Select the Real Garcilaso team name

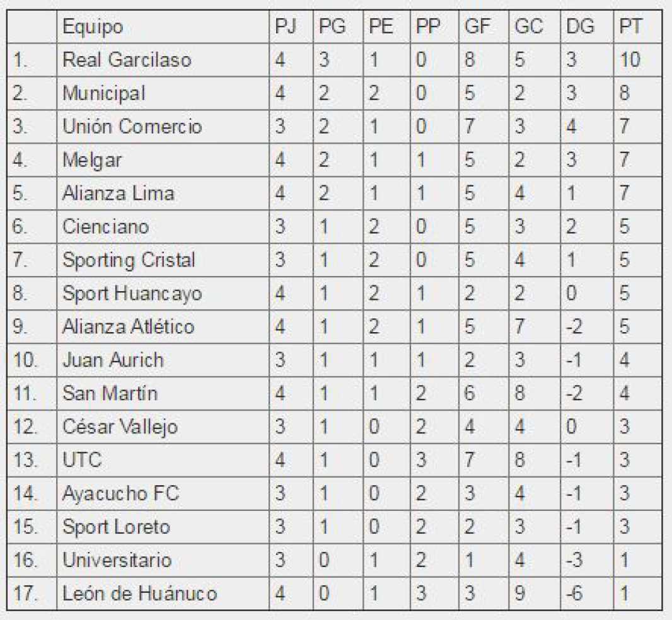[127, 60]
